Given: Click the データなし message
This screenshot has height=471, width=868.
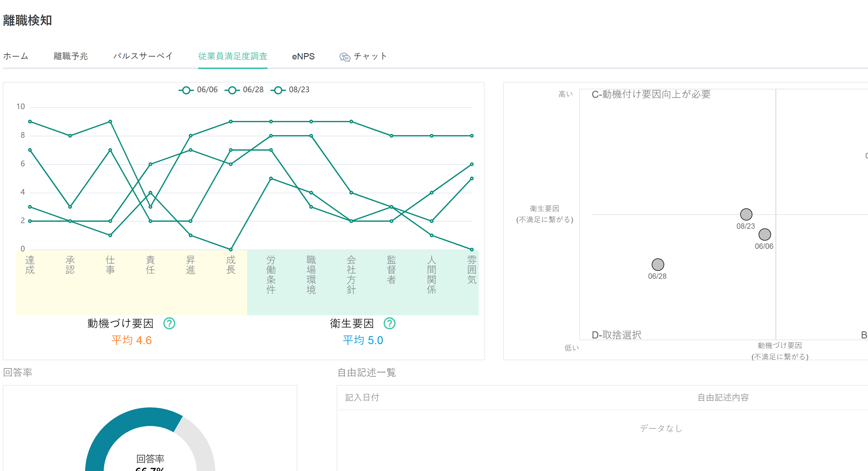Looking at the screenshot, I should (661, 428).
